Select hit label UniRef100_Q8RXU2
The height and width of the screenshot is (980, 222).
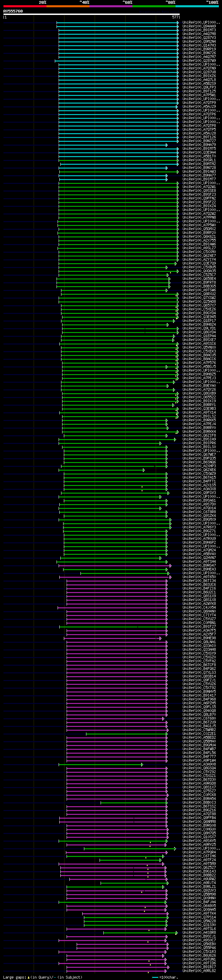point(199,294)
